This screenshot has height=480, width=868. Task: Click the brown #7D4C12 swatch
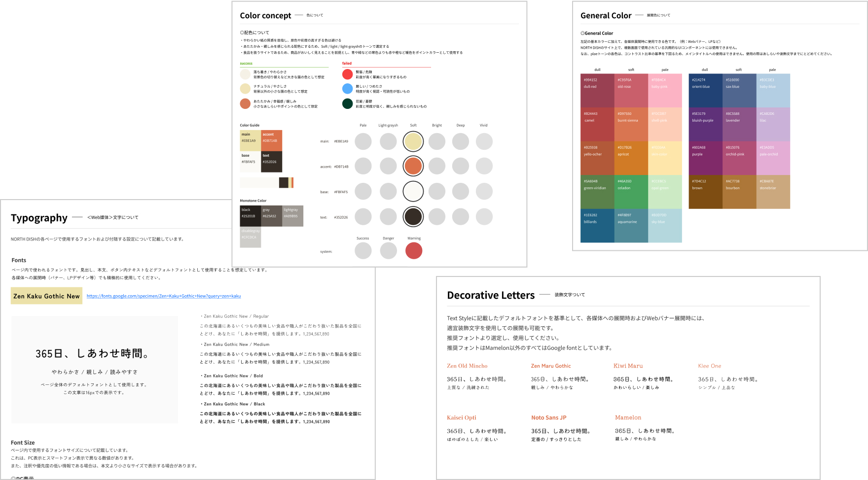pos(705,192)
